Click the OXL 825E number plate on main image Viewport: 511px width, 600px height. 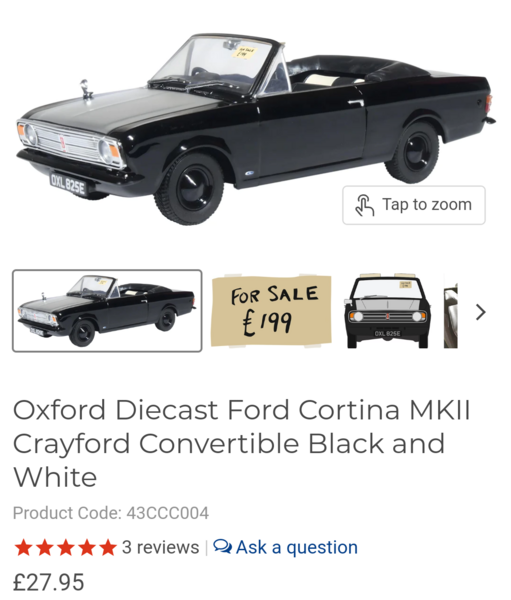pyautogui.click(x=68, y=184)
